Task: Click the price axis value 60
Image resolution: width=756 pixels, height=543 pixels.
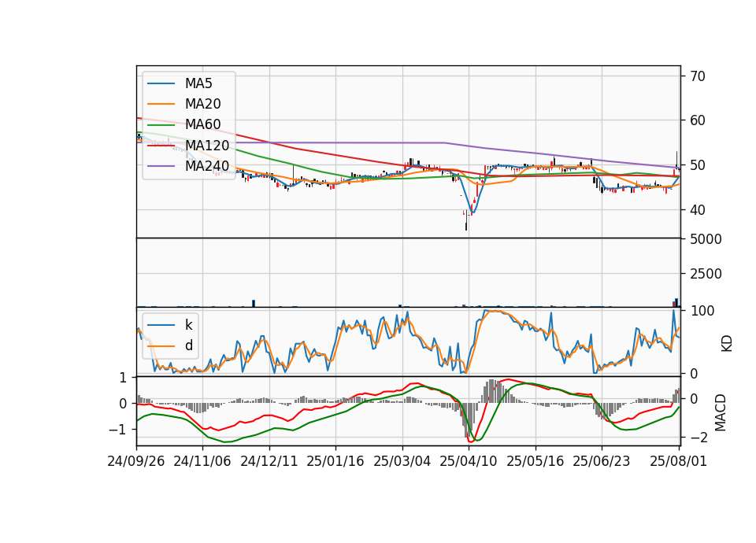Action: (x=698, y=120)
